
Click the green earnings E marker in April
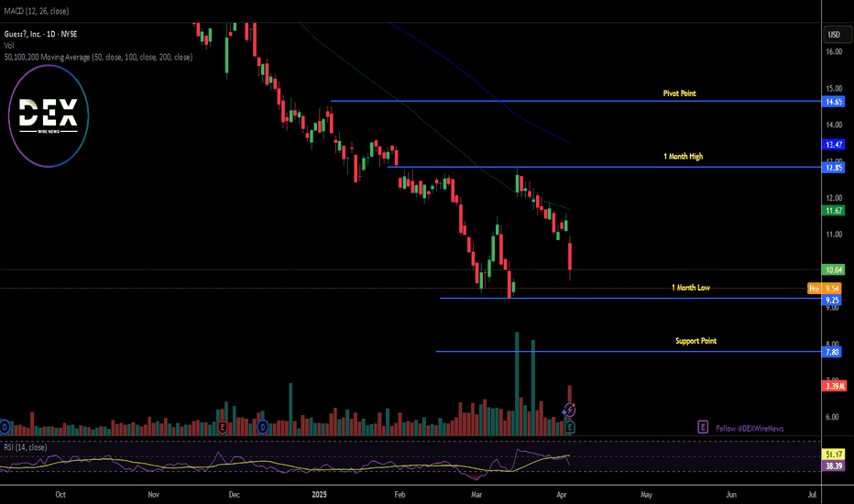[569, 427]
